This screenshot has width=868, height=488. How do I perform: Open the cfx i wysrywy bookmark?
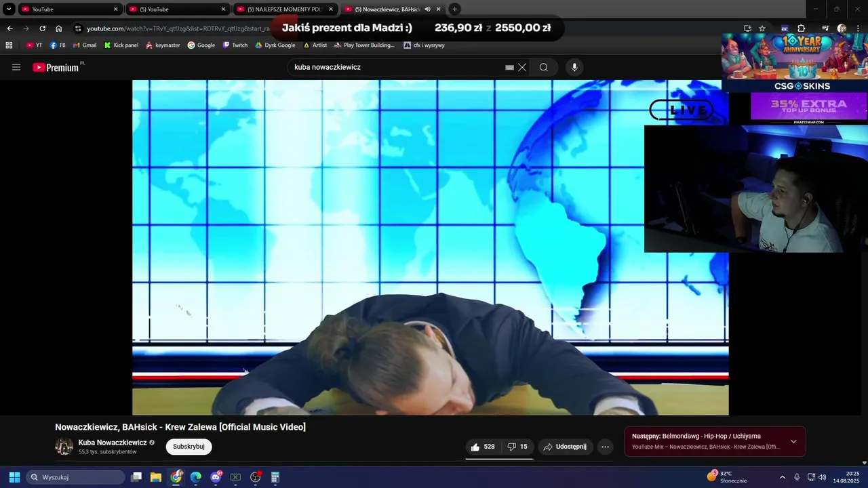[x=425, y=45]
